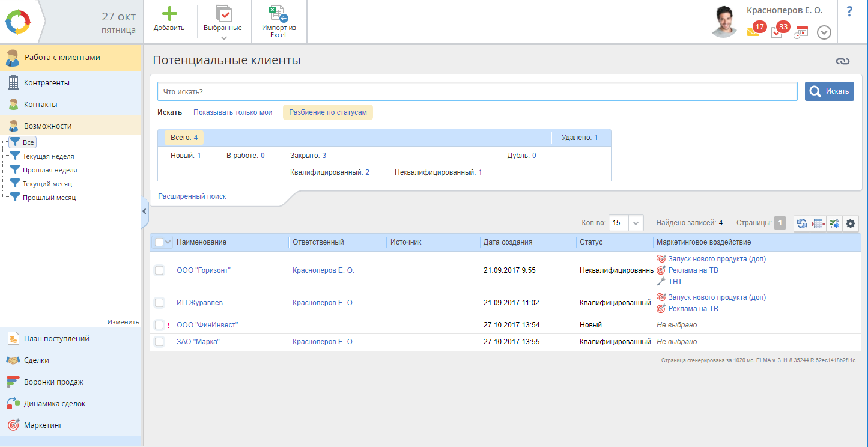Open table settings gear icon

(850, 223)
